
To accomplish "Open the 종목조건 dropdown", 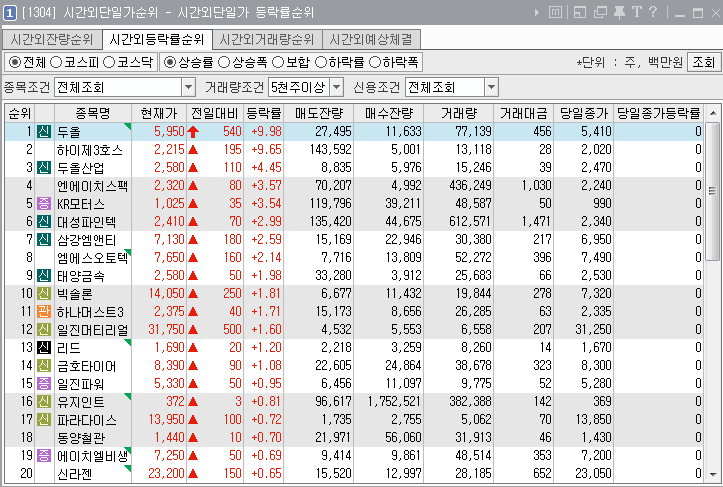I will (x=188, y=87).
